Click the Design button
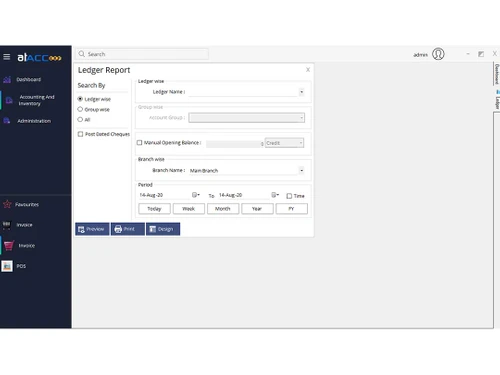This screenshot has height=375, width=500. (x=163, y=229)
